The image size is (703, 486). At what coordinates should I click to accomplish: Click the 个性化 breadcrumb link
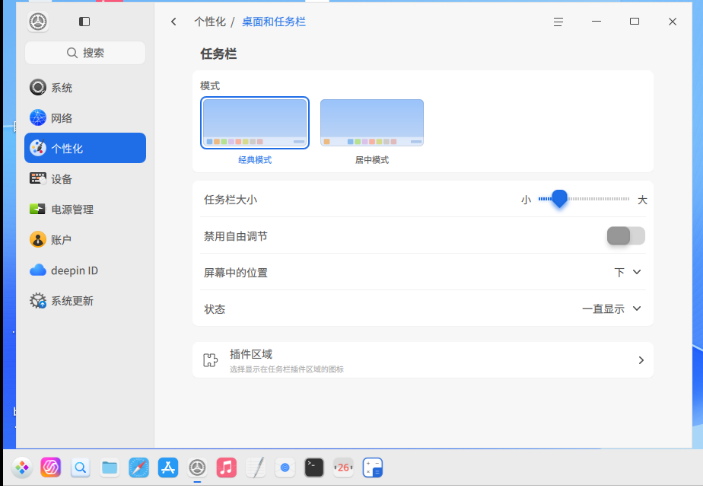pos(210,22)
